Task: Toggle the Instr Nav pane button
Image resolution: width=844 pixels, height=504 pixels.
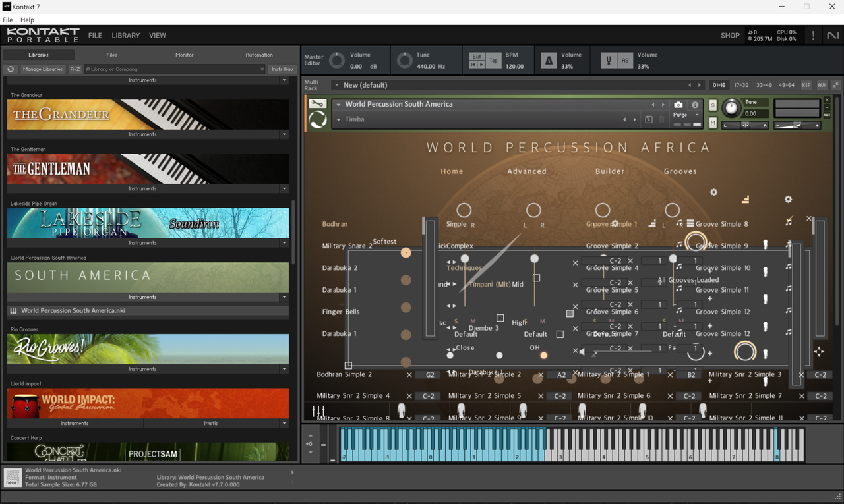Action: pyautogui.click(x=282, y=69)
